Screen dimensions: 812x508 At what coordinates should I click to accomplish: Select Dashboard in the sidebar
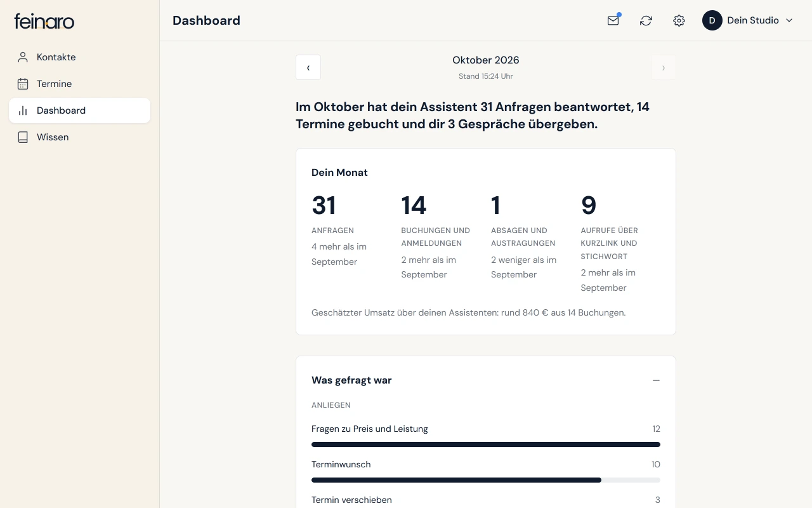pos(79,110)
